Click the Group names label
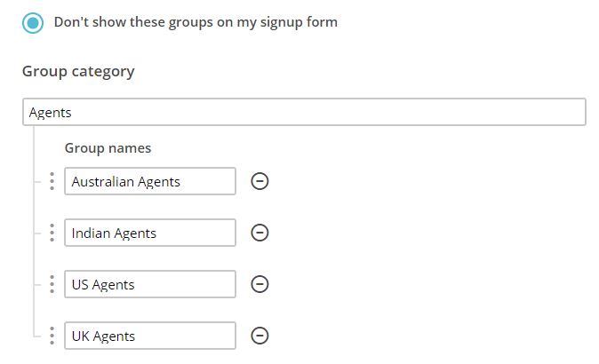Image resolution: width=599 pixels, height=364 pixels. click(108, 148)
